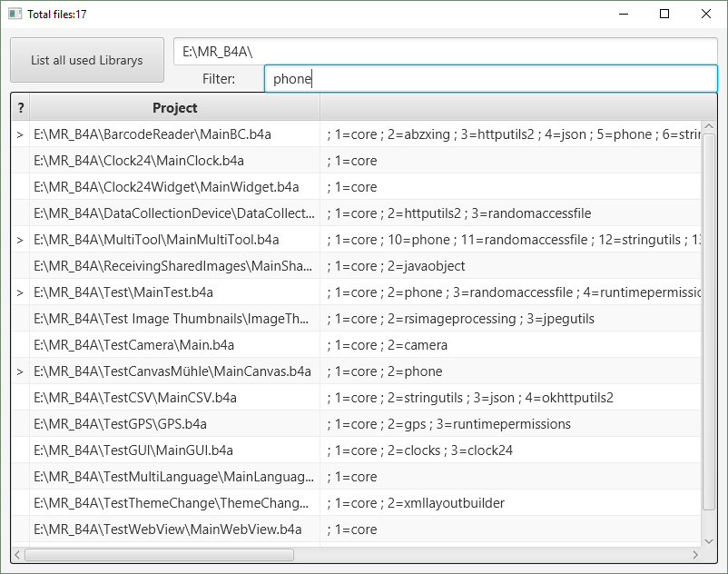728x574 pixels.
Task: Click the > marker beside MultiTool row
Action: pyautogui.click(x=20, y=240)
